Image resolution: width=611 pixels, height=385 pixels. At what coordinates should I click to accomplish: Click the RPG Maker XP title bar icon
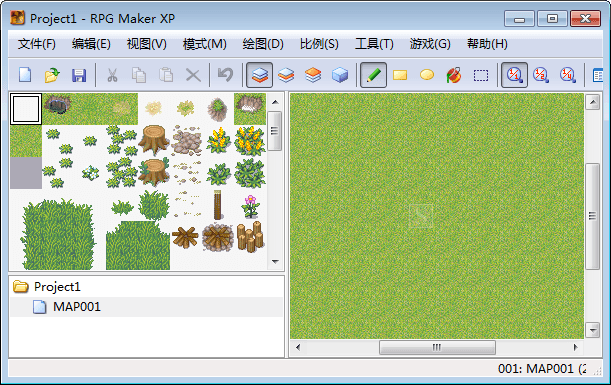[x=18, y=18]
